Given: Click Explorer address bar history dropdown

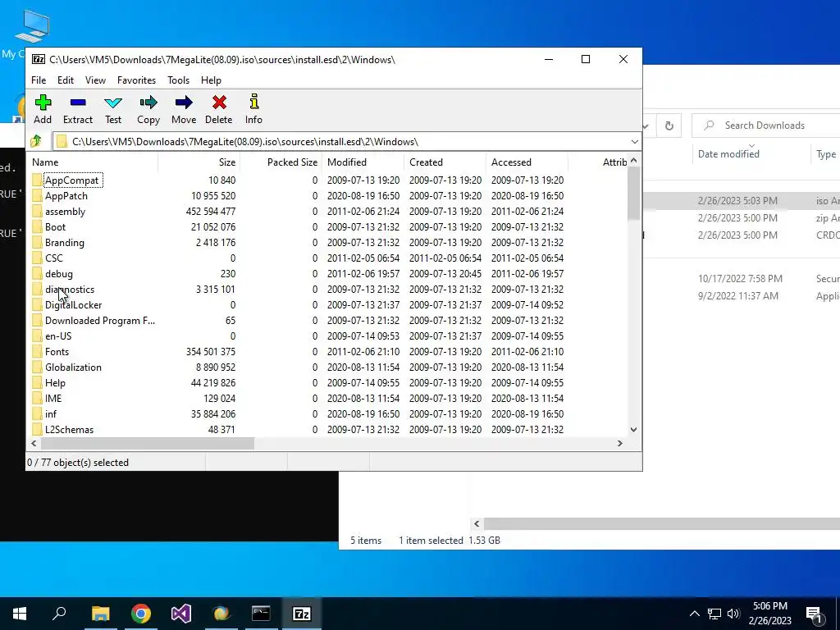Looking at the screenshot, I should [x=646, y=126].
